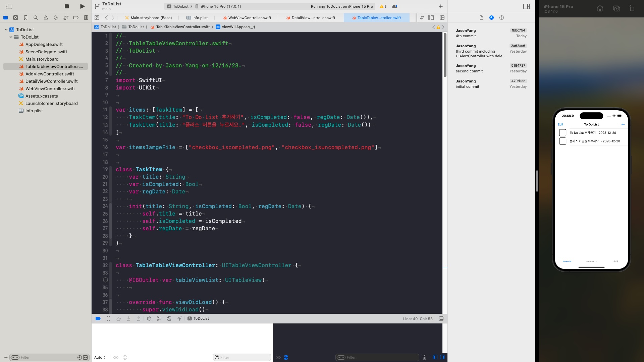Open the Auto variables view dropdown
The width and height of the screenshot is (644, 362).
[x=100, y=358]
